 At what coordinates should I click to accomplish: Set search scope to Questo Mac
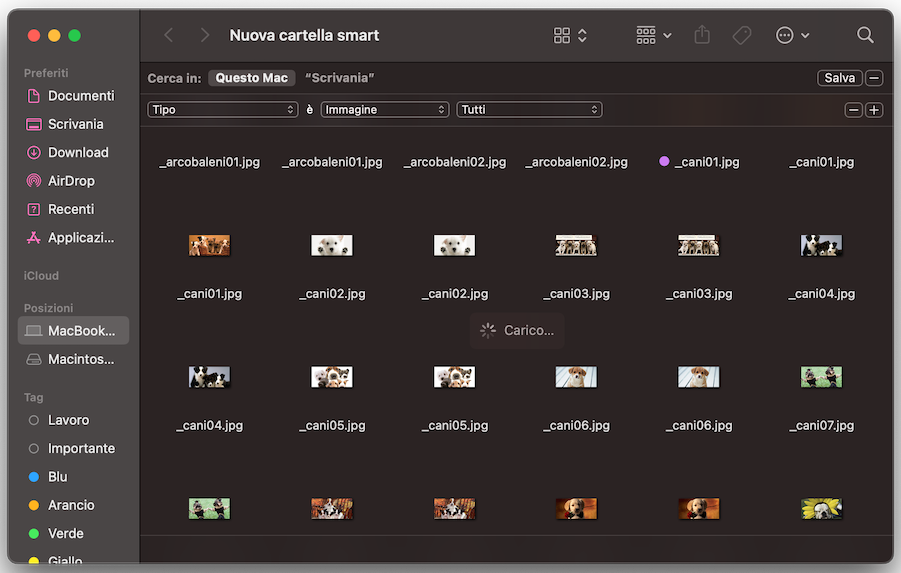point(252,78)
